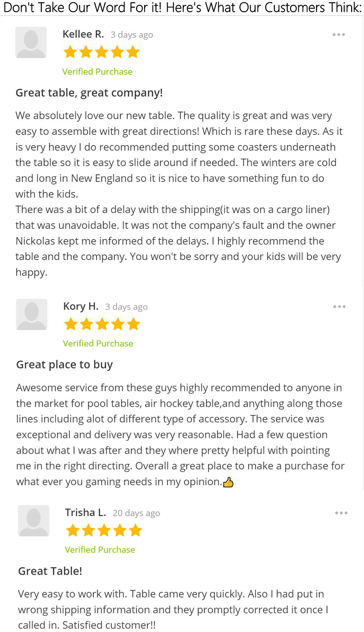Click Trisha L.'s profile avatar
This screenshot has width=364, height=632.
tap(33, 521)
